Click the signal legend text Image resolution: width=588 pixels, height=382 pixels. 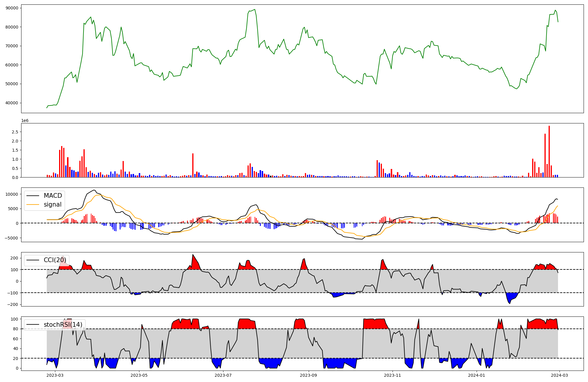[52, 205]
